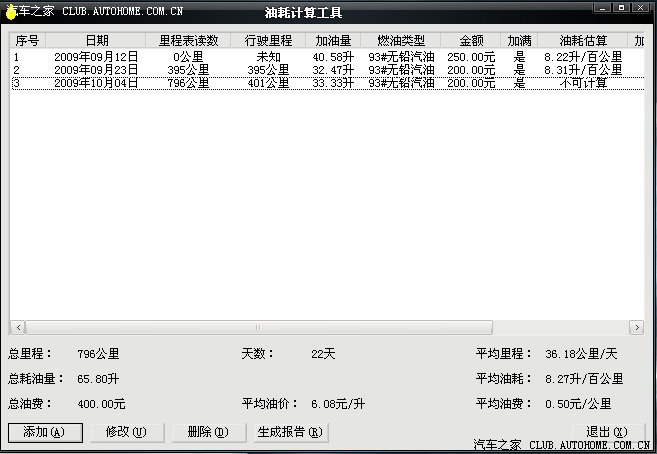Click the 油耗估算 column header

click(583, 41)
